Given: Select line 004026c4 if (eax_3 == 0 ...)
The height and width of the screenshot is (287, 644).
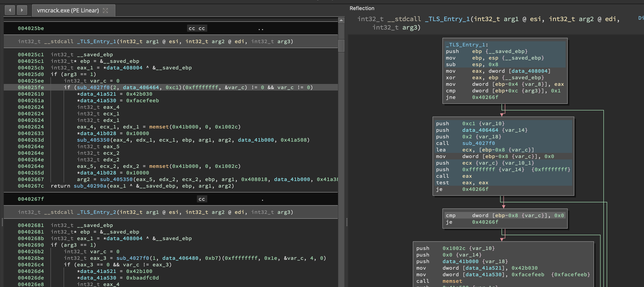Looking at the screenshot, I should [171, 265].
